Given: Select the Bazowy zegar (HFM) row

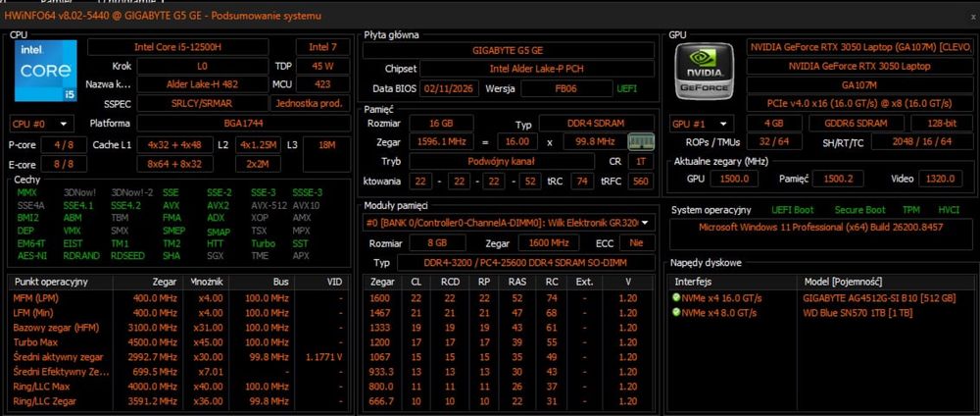Looking at the screenshot, I should [x=178, y=327].
